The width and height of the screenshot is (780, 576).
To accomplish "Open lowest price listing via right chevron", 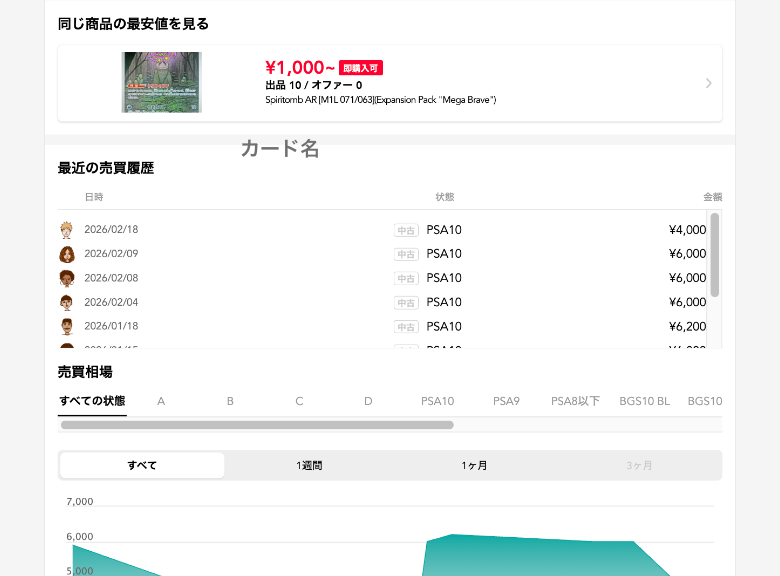I will tap(708, 83).
